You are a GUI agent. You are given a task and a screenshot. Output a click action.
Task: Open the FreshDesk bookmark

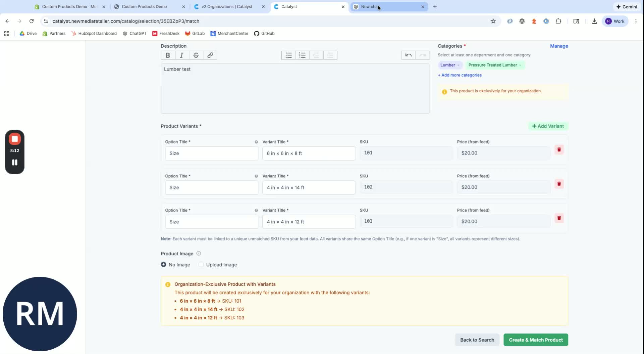tap(166, 34)
